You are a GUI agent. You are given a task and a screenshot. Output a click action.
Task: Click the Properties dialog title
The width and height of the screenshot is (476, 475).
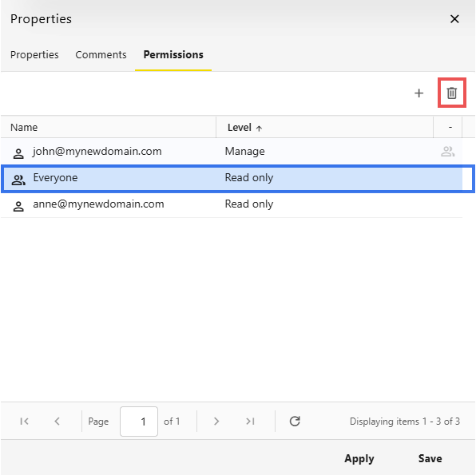coord(41,19)
